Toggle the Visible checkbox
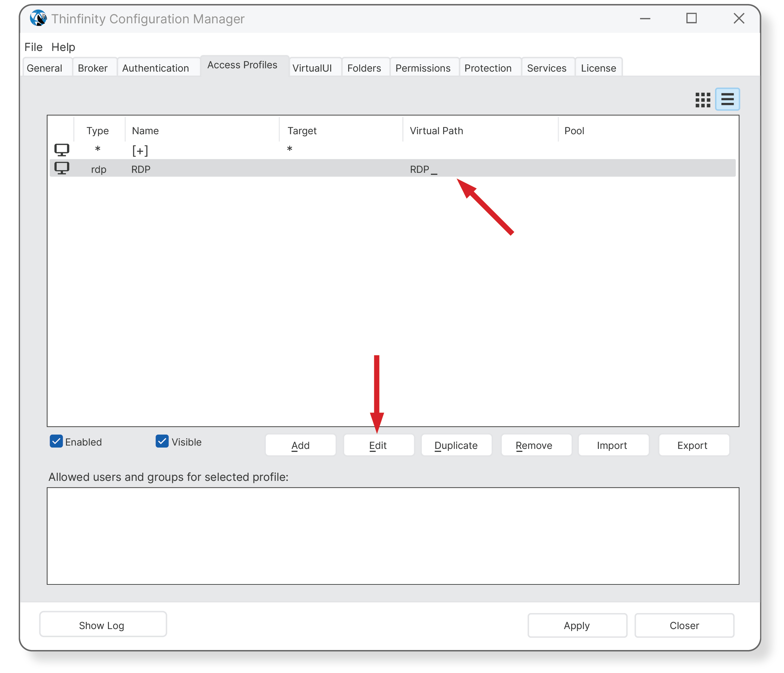This screenshot has width=784, height=673. 162,441
